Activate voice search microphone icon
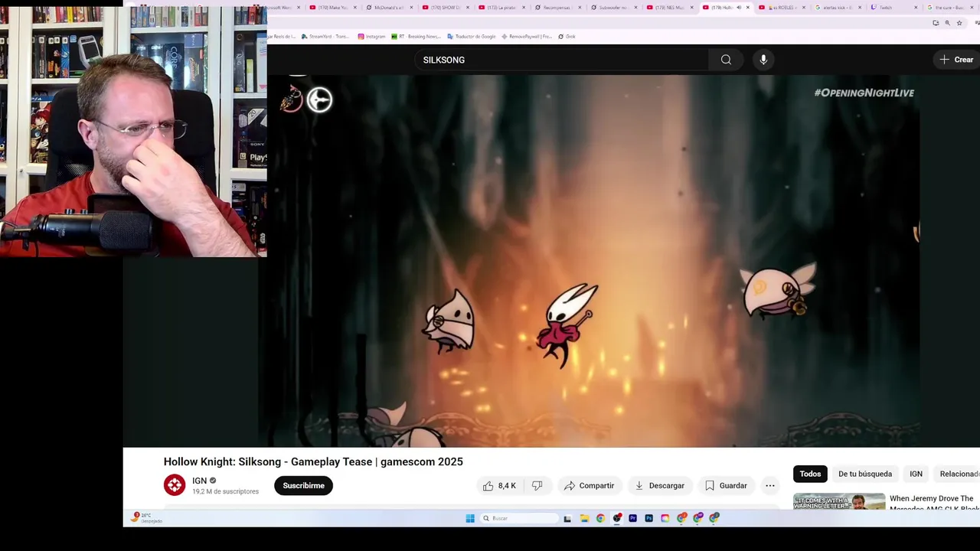This screenshot has height=551, width=980. point(763,60)
